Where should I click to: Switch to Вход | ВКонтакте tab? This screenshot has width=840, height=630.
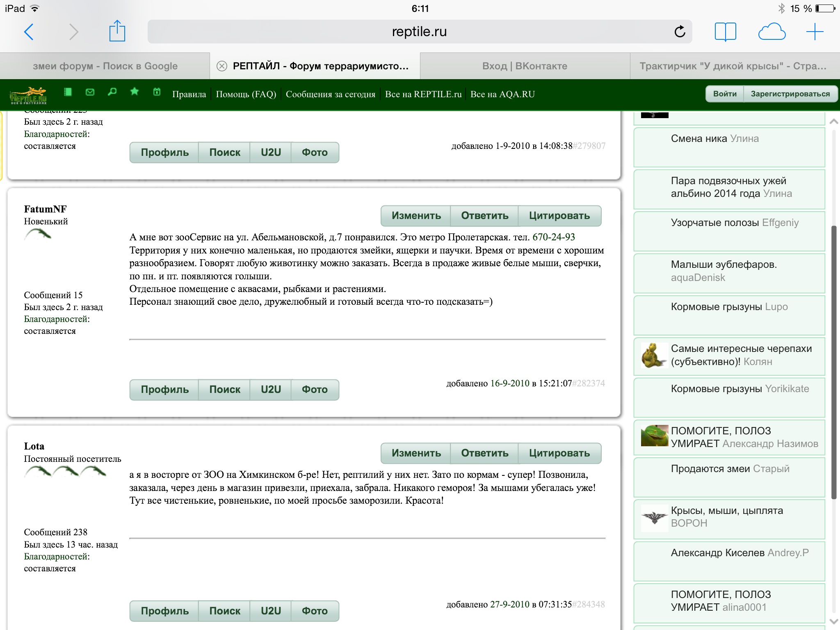[x=525, y=66]
